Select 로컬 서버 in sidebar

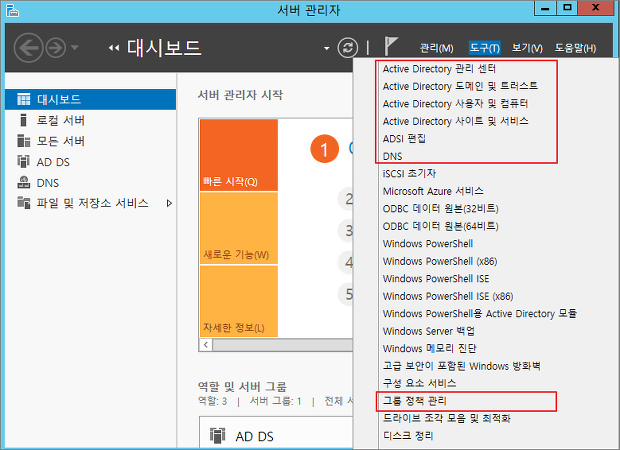(91, 120)
